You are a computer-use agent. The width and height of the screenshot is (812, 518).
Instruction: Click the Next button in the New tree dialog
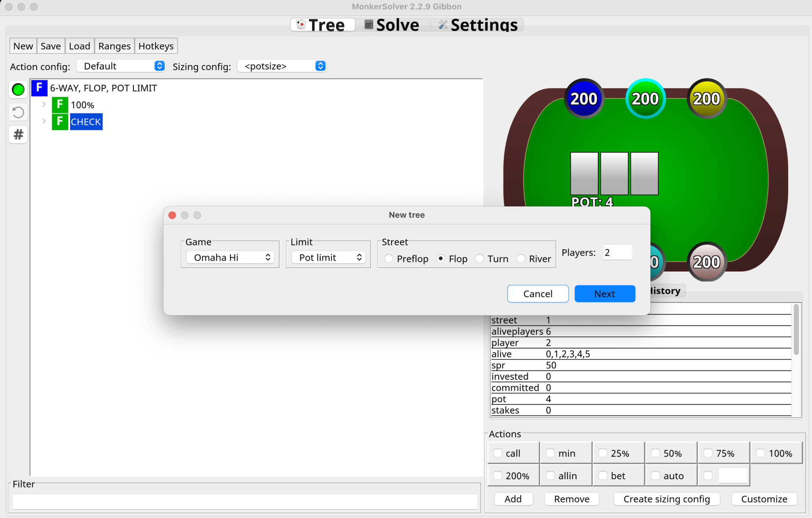click(x=604, y=294)
